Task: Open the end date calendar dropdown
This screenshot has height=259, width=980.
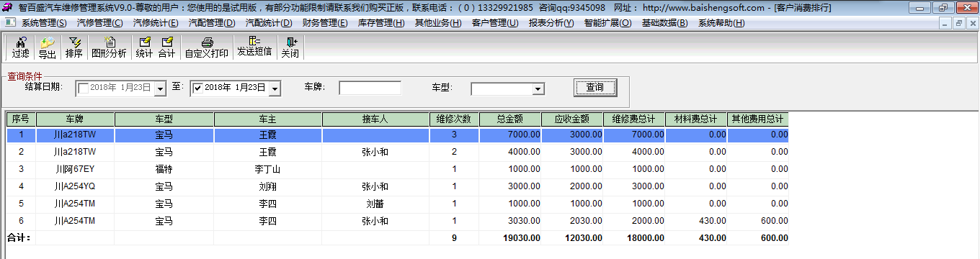Action: click(275, 88)
